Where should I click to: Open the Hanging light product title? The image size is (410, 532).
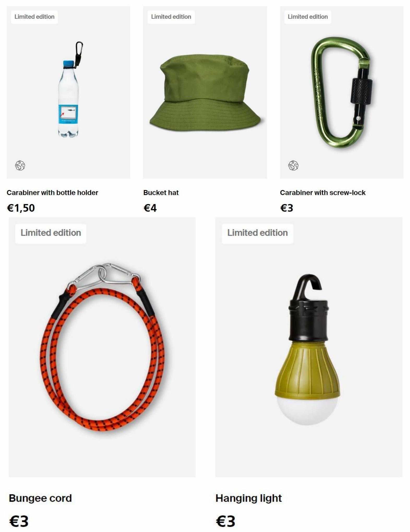pos(248,498)
